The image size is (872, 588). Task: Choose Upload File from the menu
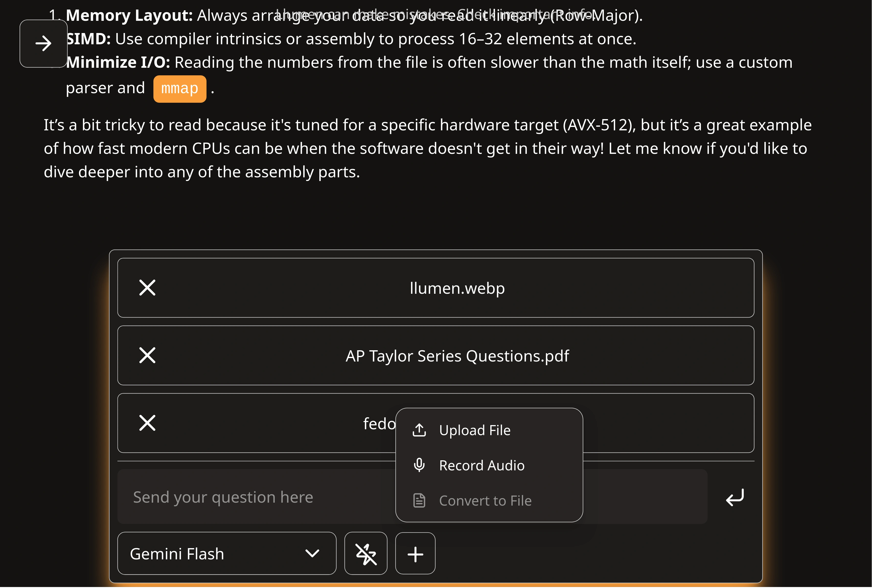tap(474, 430)
